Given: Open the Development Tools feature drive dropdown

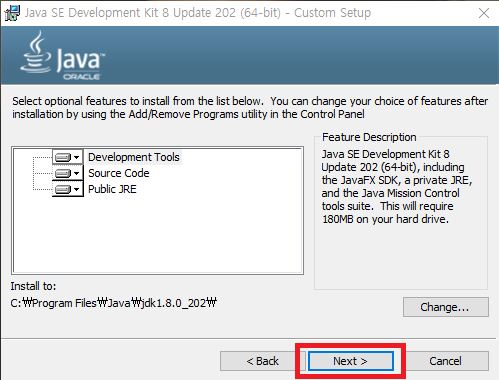Looking at the screenshot, I should click(x=68, y=157).
